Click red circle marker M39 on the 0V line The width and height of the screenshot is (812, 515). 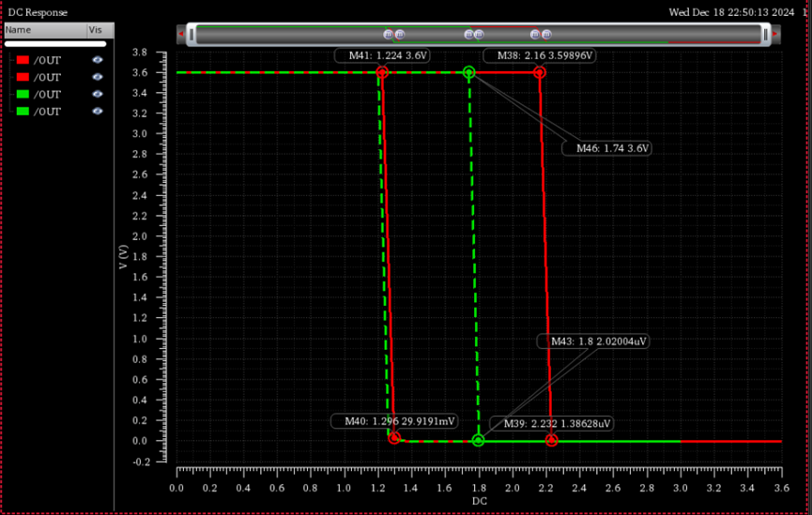552,441
